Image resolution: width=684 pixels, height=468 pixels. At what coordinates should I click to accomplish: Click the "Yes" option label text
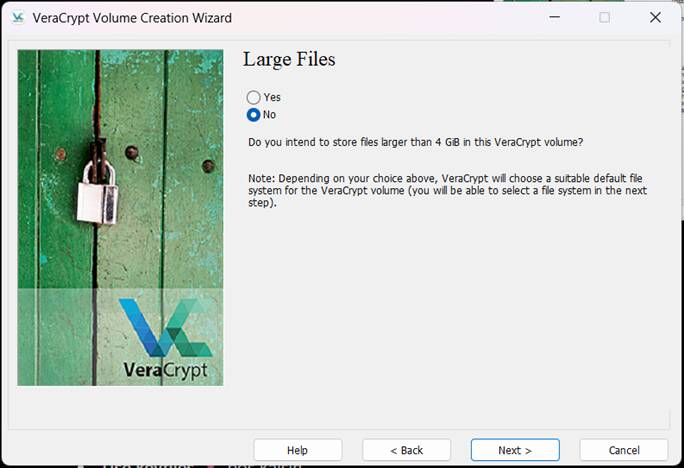[x=272, y=97]
